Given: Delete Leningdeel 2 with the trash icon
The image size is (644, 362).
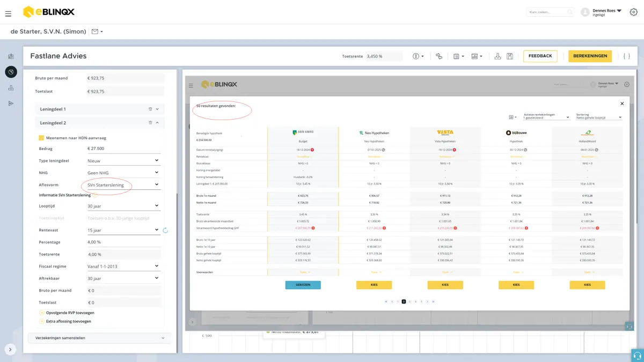Looking at the screenshot, I should (x=150, y=123).
